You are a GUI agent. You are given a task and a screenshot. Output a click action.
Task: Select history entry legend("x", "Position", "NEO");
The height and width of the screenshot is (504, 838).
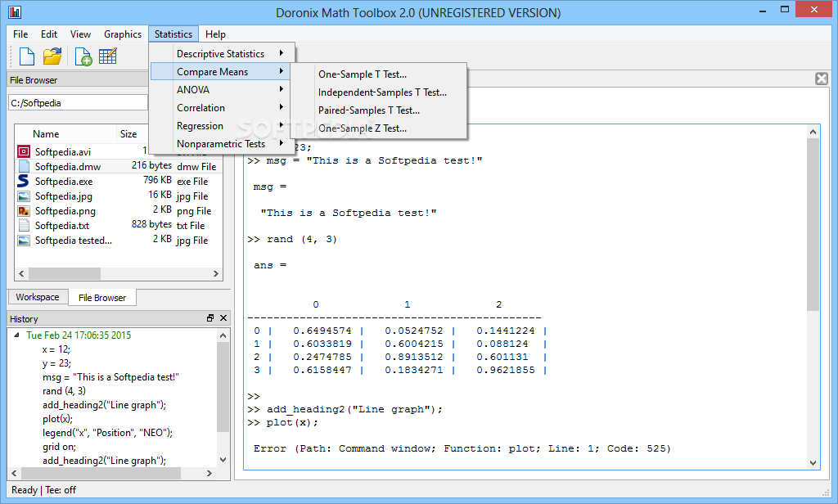tap(107, 432)
